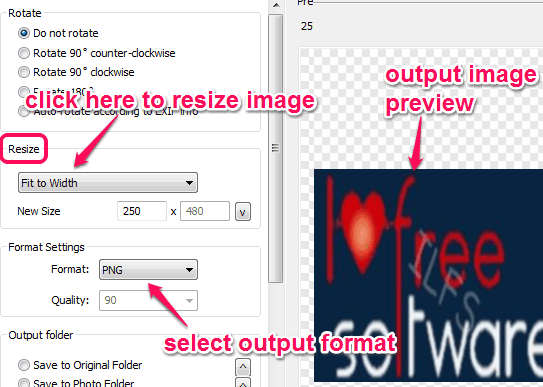Open the Fit to Width resize dropdown

108,182
